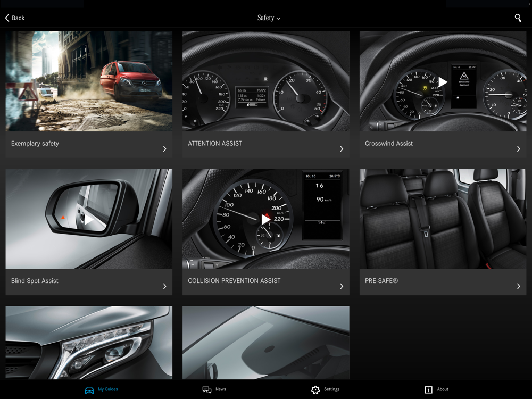The height and width of the screenshot is (399, 532).
Task: Open the headlight image card
Action: 89,343
